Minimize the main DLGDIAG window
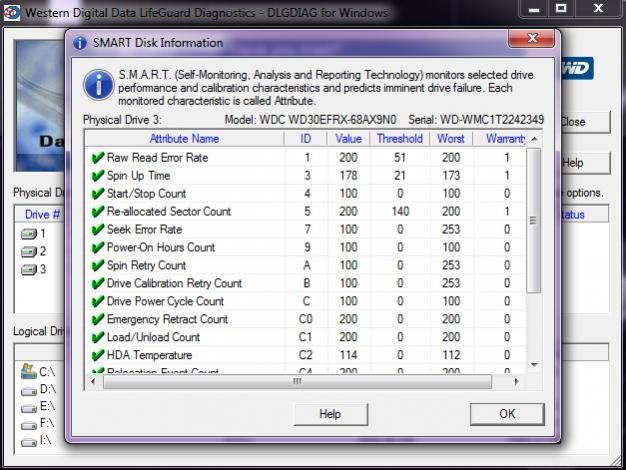The width and height of the screenshot is (626, 470). (x=535, y=9)
